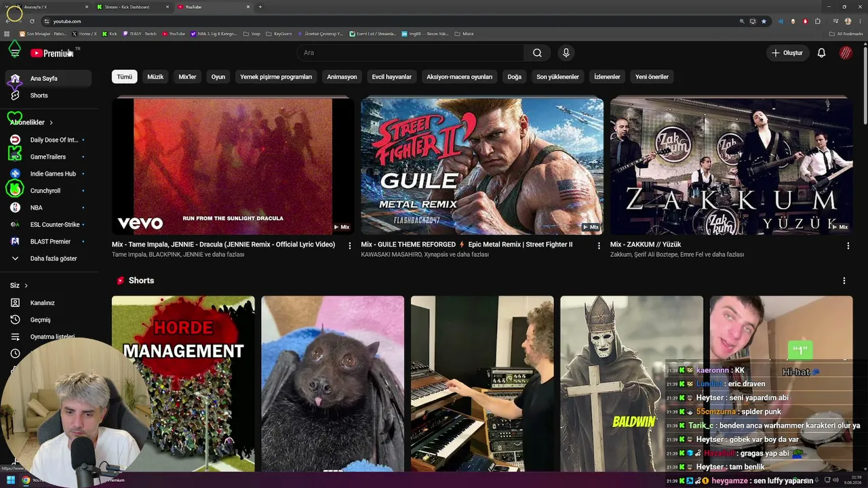The height and width of the screenshot is (488, 868).
Task: Open the Baldwin short thumbnail
Action: pyautogui.click(x=632, y=384)
